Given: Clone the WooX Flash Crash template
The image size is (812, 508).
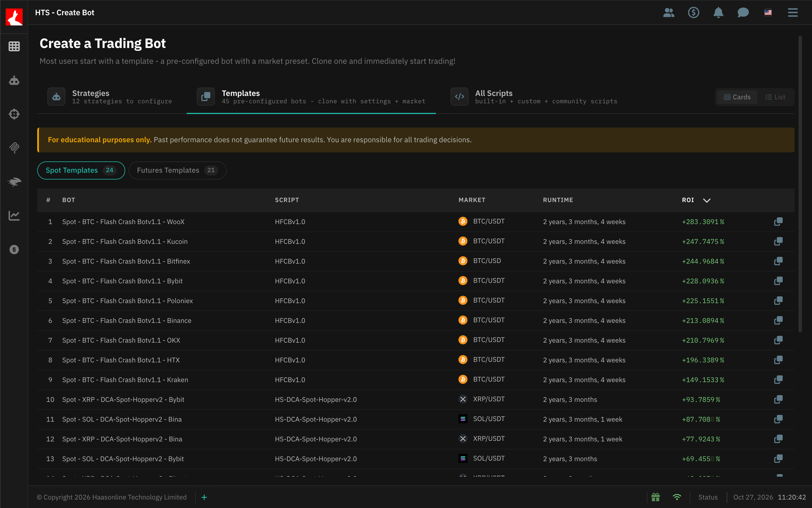Looking at the screenshot, I should pyautogui.click(x=778, y=222).
